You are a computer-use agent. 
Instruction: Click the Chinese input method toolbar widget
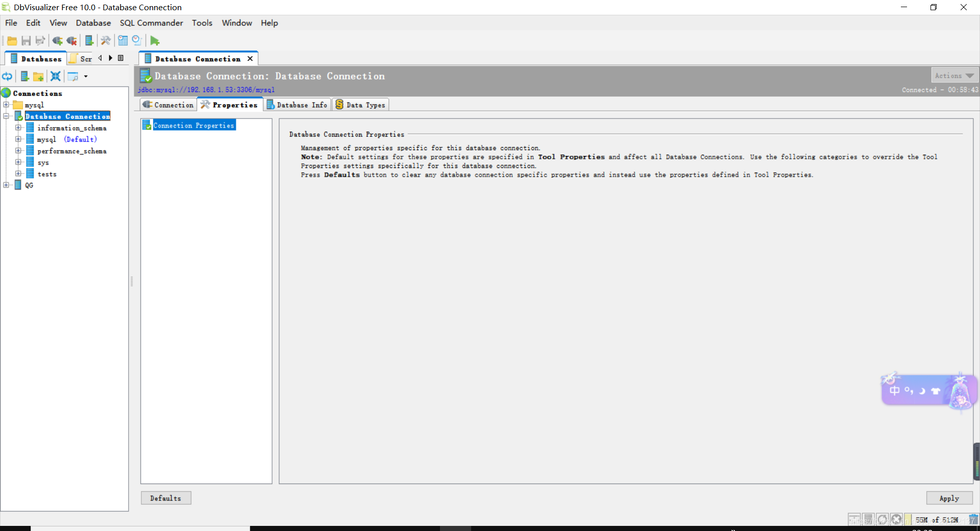tap(929, 391)
